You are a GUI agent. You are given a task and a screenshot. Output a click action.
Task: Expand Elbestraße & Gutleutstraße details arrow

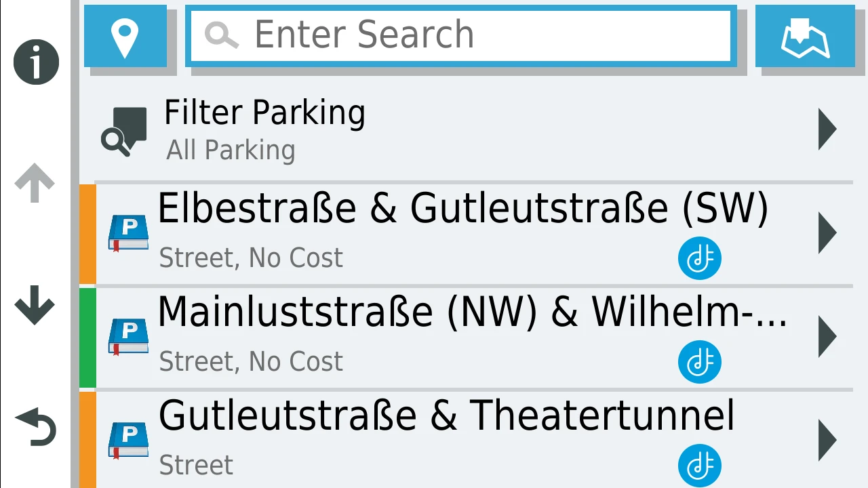827,233
